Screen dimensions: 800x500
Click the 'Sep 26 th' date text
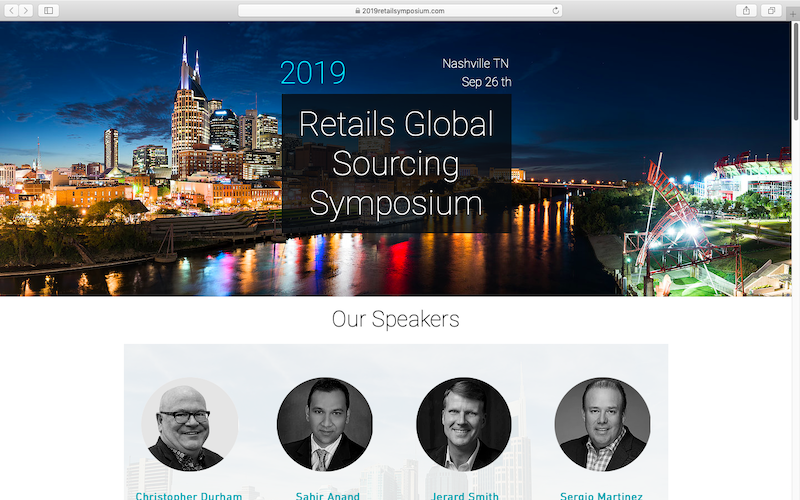click(486, 82)
